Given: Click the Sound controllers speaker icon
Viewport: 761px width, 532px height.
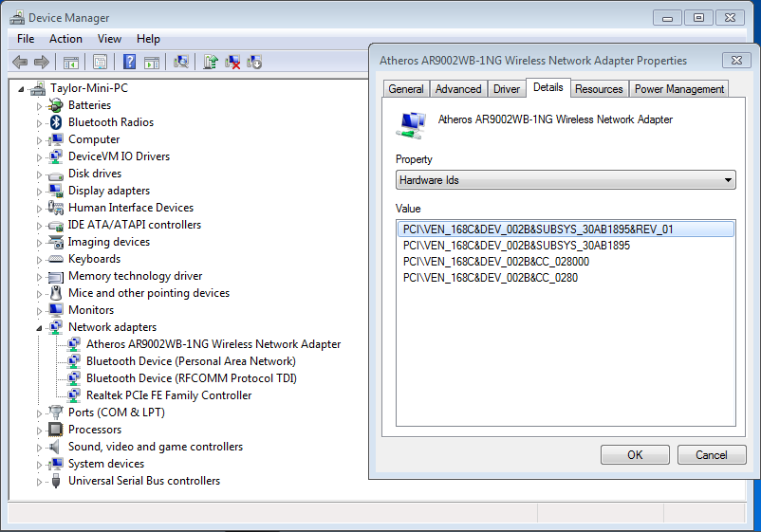Looking at the screenshot, I should 54,447.
